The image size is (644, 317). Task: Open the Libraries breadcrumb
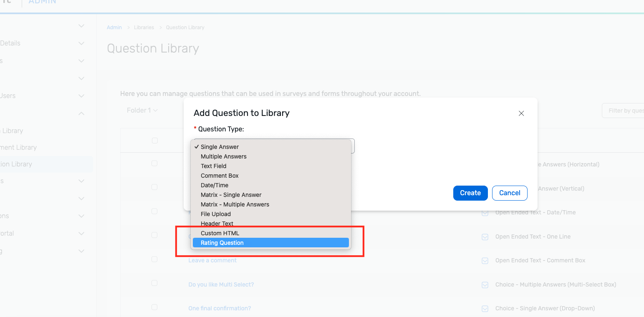click(144, 28)
